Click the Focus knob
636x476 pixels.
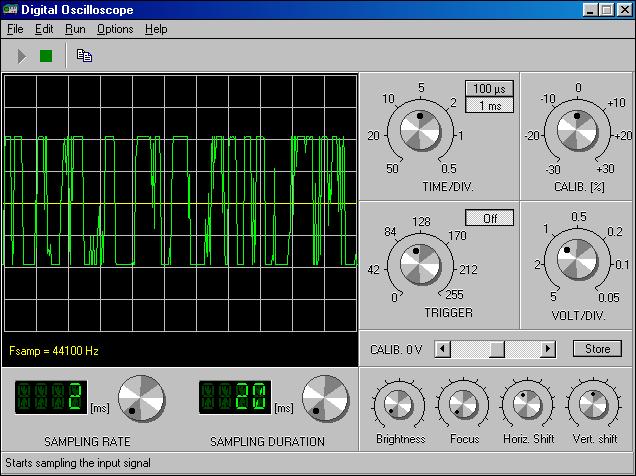point(463,405)
